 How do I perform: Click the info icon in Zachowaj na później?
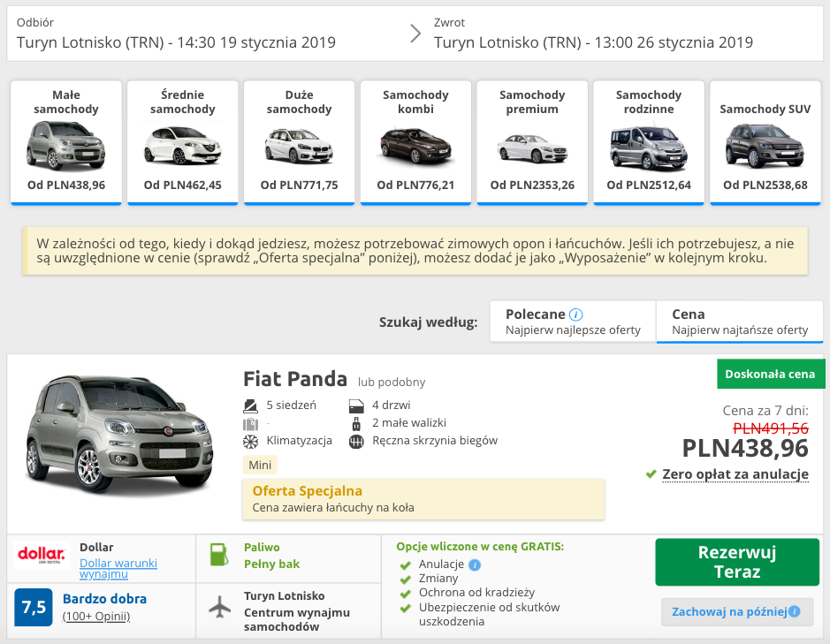pos(794,611)
